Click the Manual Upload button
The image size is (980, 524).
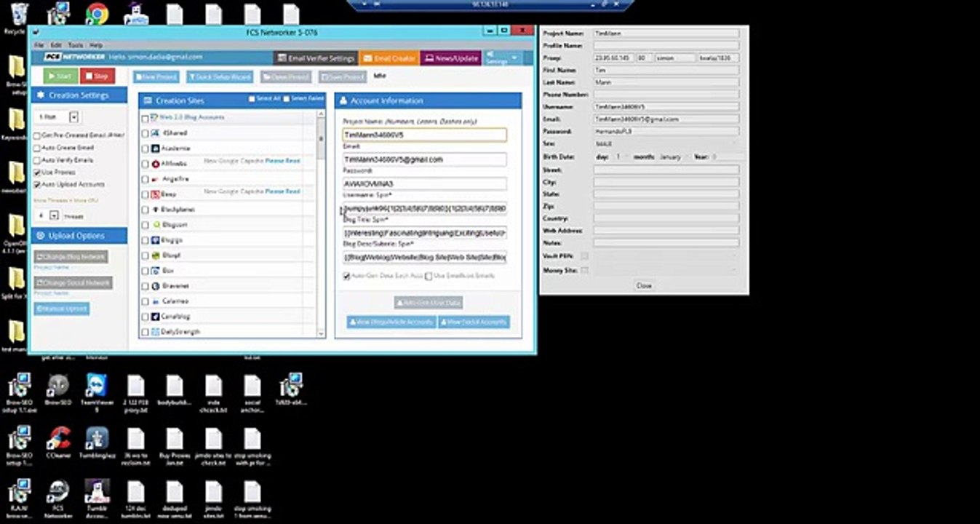(x=62, y=309)
